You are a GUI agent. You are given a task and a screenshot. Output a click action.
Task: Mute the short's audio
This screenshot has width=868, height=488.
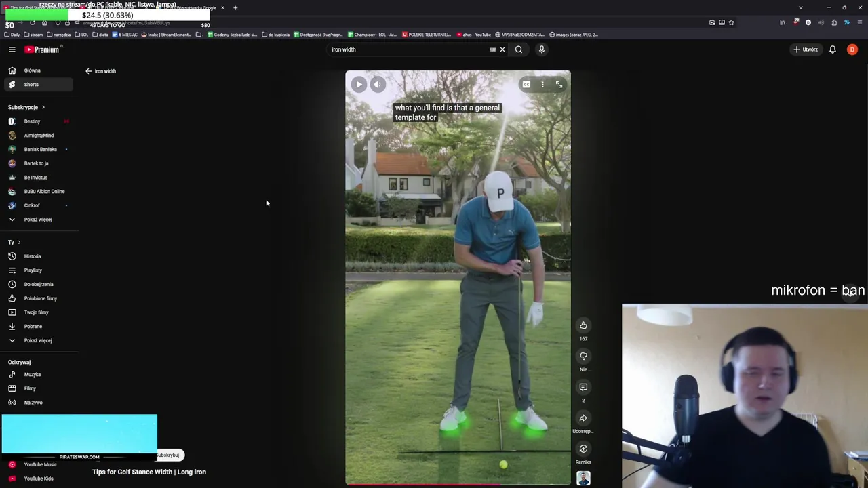378,85
